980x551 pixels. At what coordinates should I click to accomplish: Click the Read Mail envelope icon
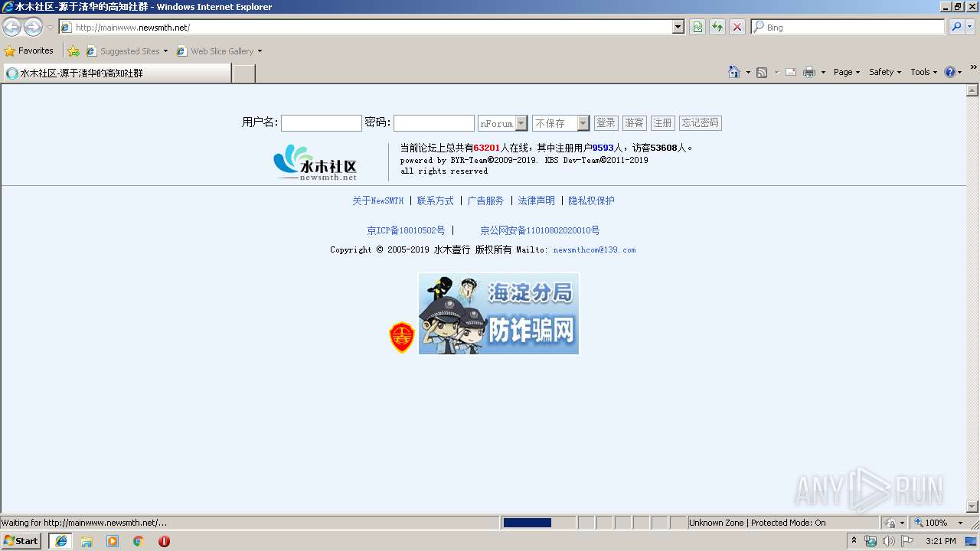[x=791, y=72]
